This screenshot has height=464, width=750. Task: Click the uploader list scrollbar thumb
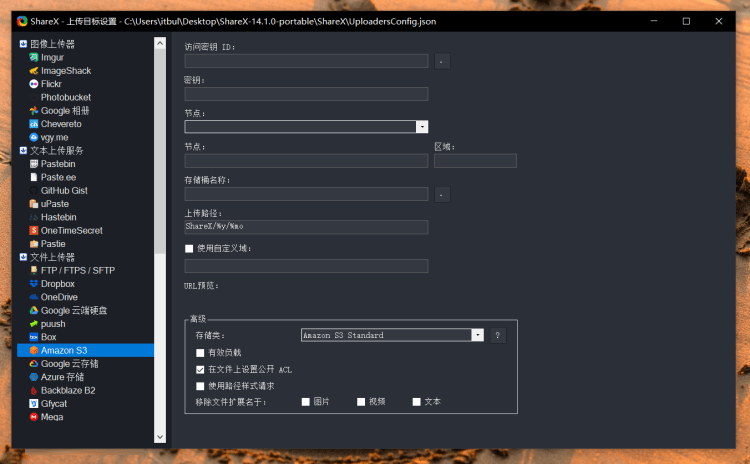160,151
